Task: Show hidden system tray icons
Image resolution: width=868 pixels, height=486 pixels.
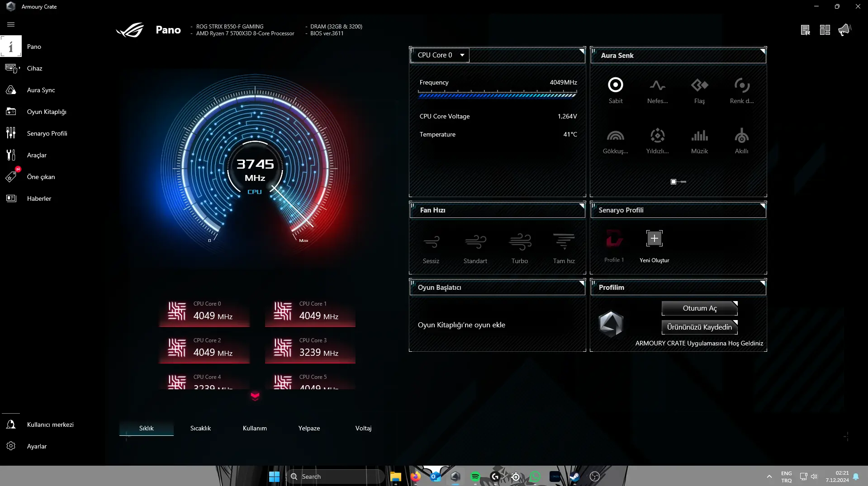Action: [x=769, y=477]
